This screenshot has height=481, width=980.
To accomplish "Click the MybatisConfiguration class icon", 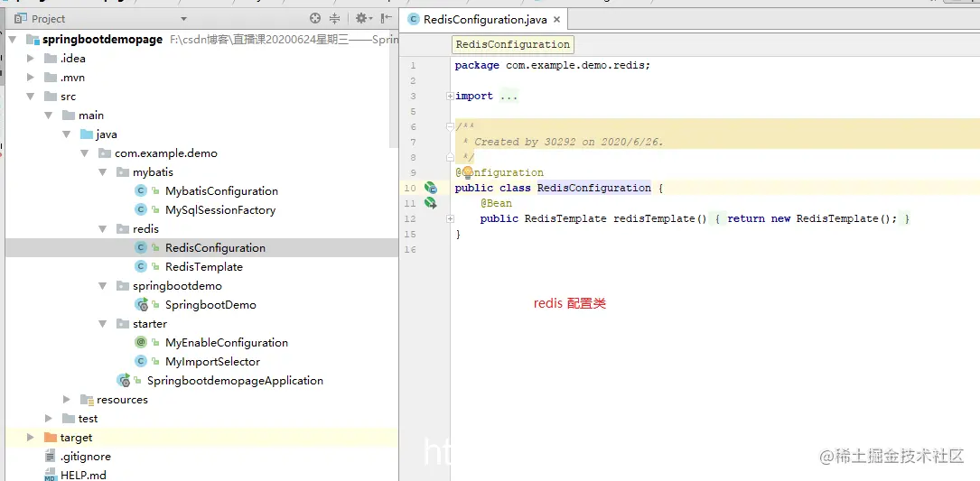I will click(141, 191).
